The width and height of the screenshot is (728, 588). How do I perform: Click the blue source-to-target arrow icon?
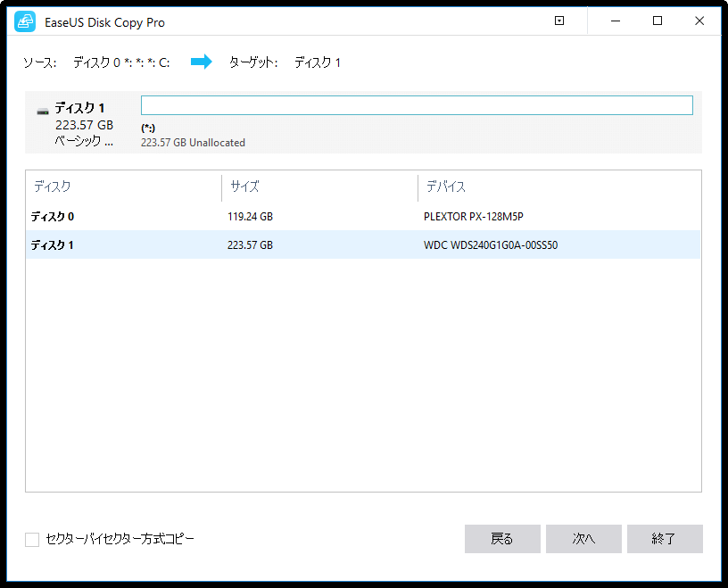(201, 62)
